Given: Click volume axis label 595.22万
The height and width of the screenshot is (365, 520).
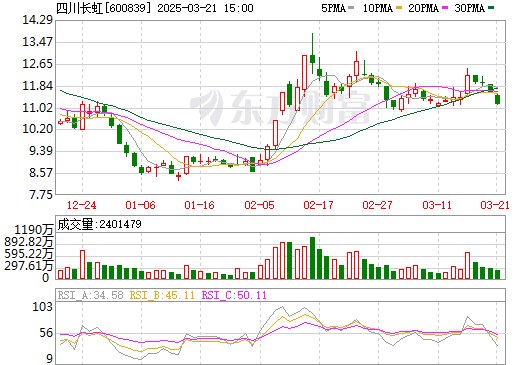Looking at the screenshot, I should pos(29,254).
